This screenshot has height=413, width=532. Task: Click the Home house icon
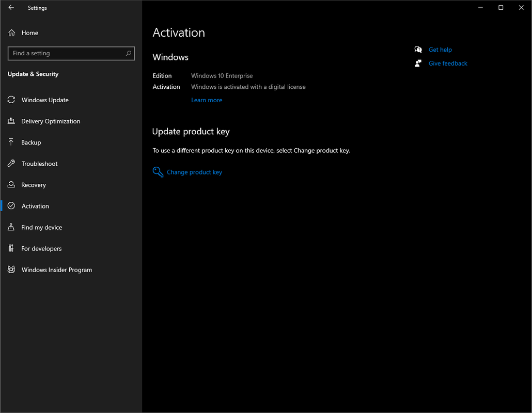pos(11,33)
